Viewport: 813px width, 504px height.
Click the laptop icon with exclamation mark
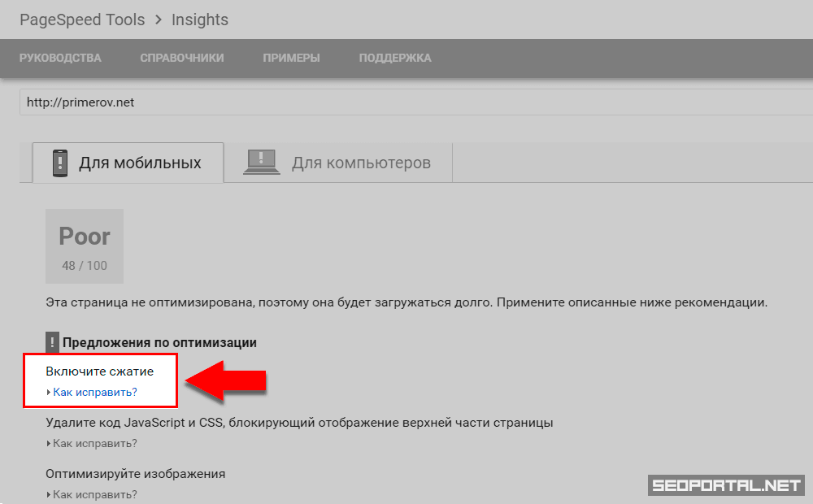[x=261, y=163]
